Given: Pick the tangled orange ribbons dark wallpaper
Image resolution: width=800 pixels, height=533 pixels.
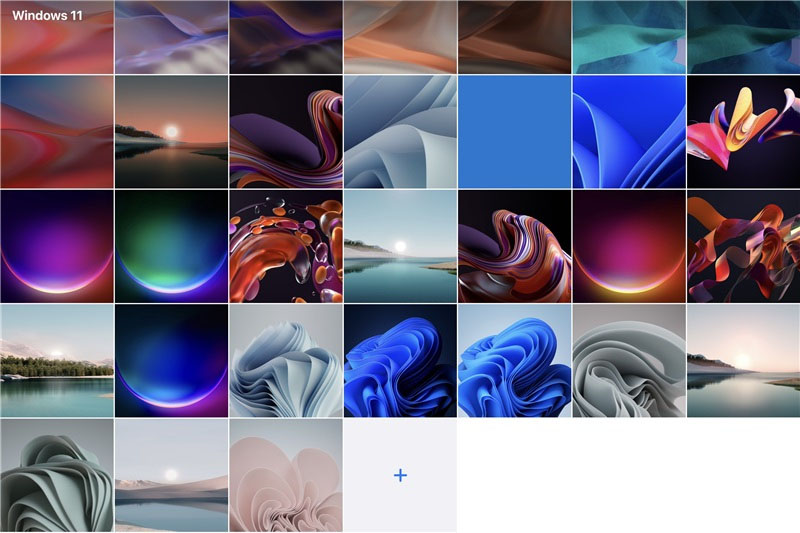Looking at the screenshot, I should click(743, 246).
